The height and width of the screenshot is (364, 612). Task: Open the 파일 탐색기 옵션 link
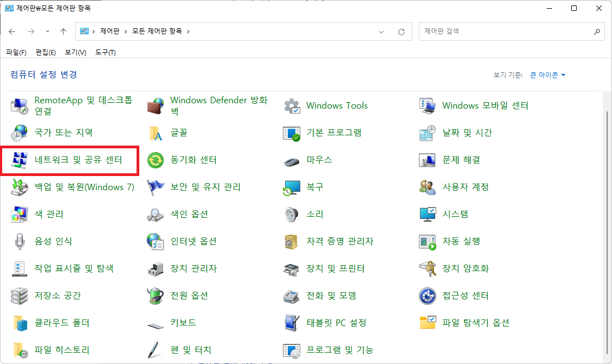pyautogui.click(x=476, y=323)
